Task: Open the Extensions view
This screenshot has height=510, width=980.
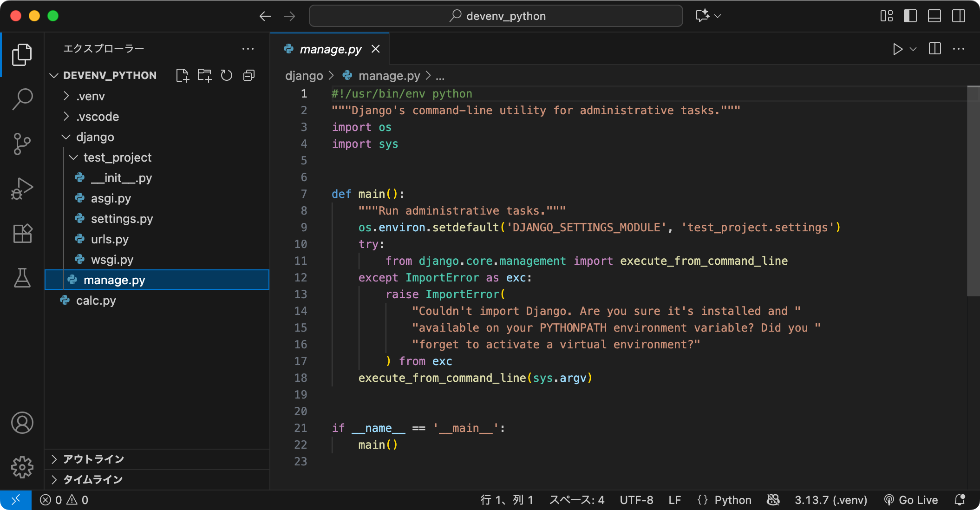Action: point(22,233)
